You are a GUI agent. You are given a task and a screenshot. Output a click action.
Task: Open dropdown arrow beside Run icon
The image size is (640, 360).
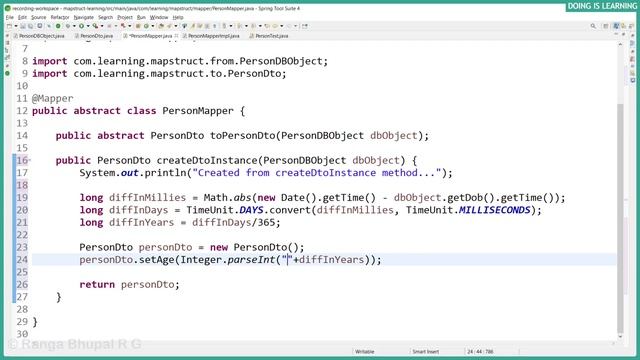coord(88,26)
